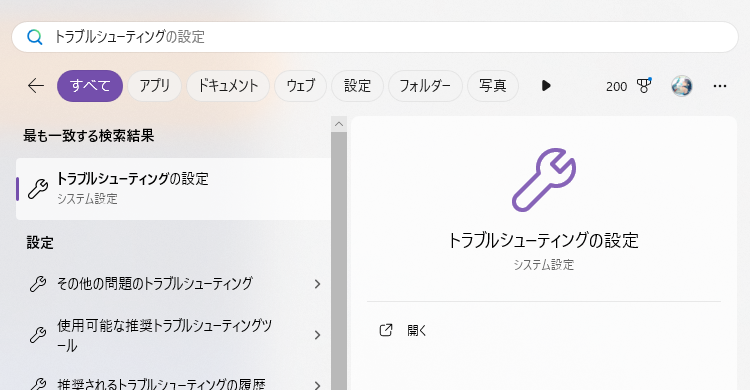
Task: Expand chevron for その他の問題のトラブルシューティング
Action: tap(317, 284)
